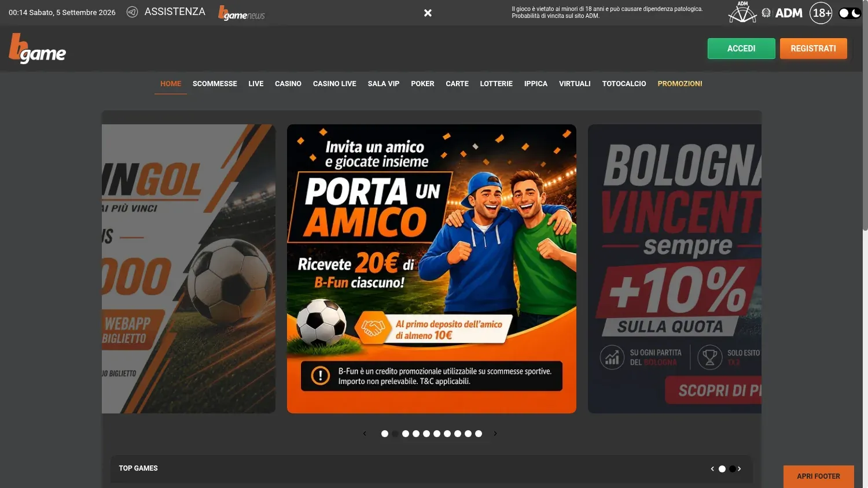Click the APRI FOOTER button

pyautogui.click(x=819, y=476)
